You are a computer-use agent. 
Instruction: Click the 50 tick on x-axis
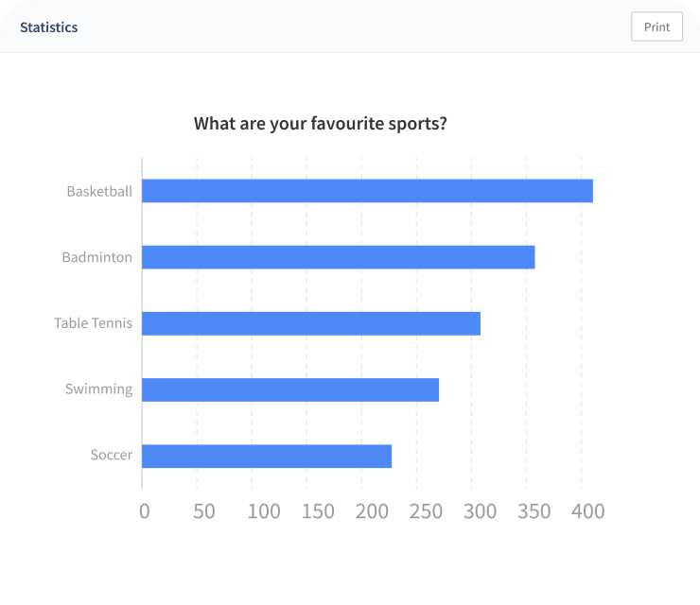[204, 511]
